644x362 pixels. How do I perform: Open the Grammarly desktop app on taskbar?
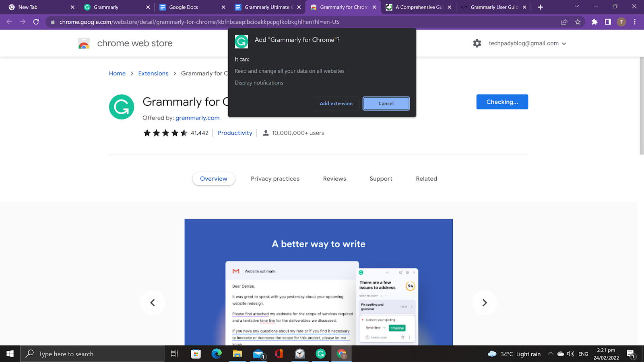(x=320, y=354)
